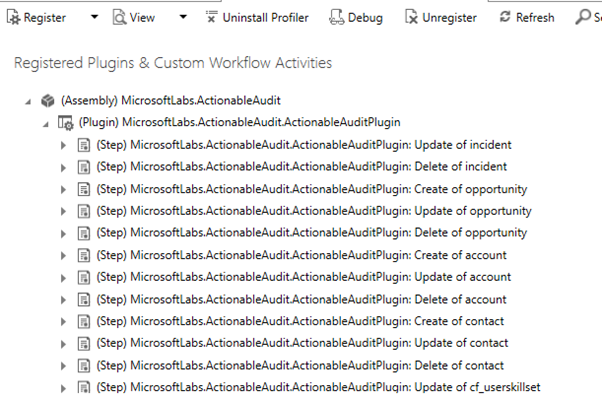Click the Assembly package icon
602x398 pixels.
48,101
